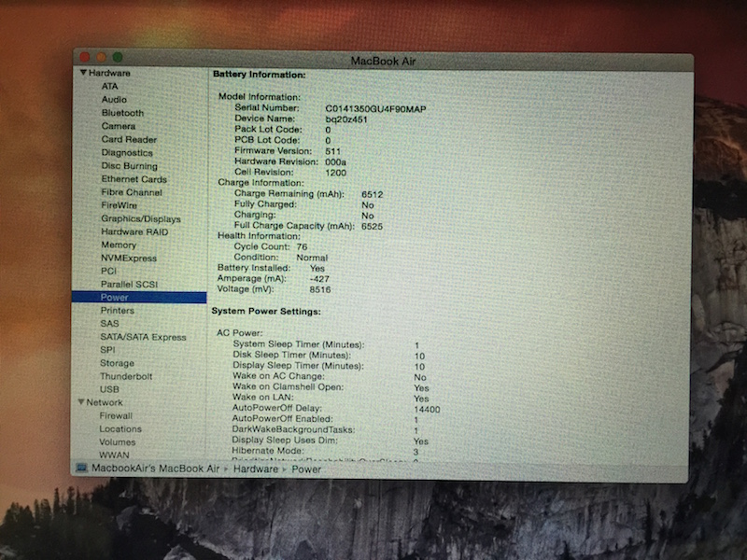
Task: Click Power in the path bar
Action: [306, 469]
